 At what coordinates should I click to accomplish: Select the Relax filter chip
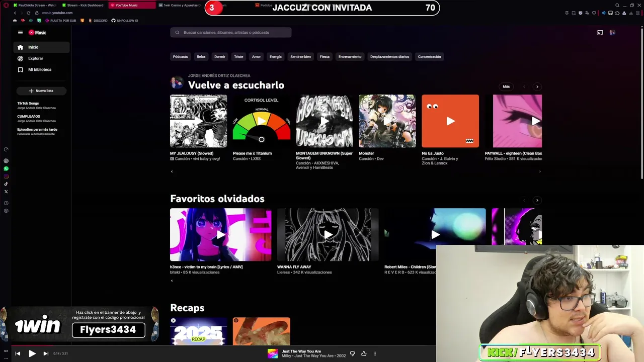[x=201, y=57]
